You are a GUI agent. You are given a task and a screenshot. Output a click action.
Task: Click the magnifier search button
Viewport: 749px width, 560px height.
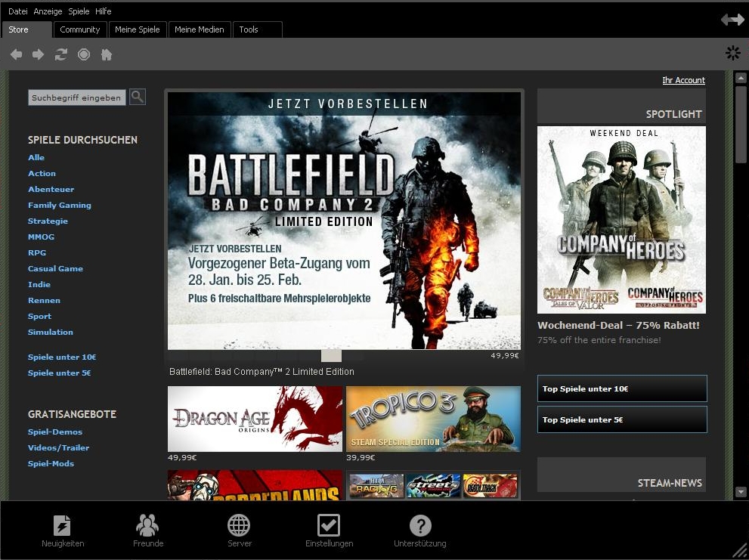pyautogui.click(x=138, y=97)
